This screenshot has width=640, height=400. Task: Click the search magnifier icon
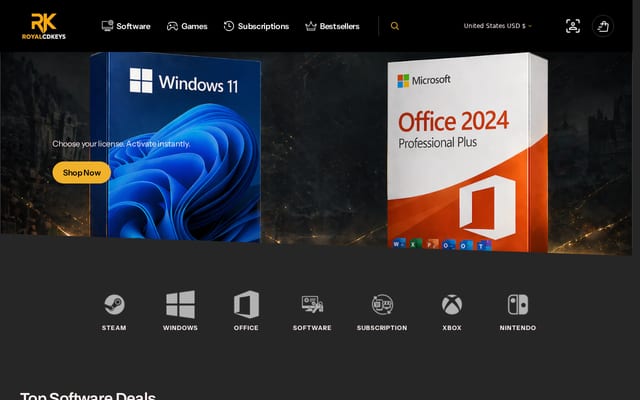pyautogui.click(x=395, y=26)
